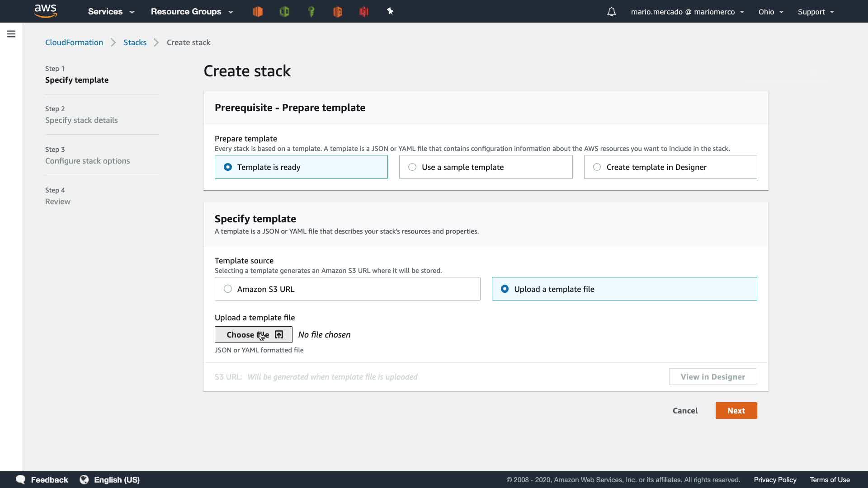Open the first orange EC2 shortcut icon
Viewport: 868px width, 488px height.
click(258, 12)
